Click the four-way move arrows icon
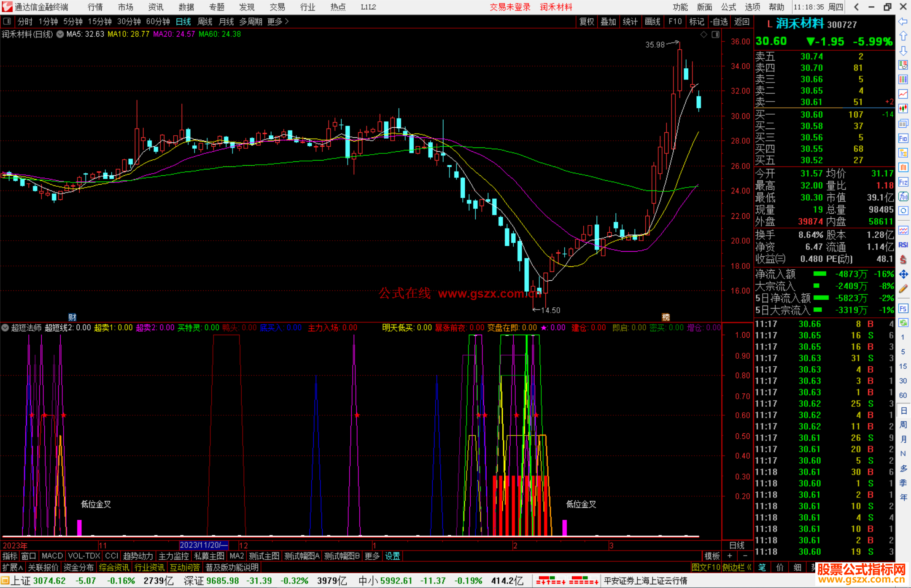The image size is (911, 588). click(903, 274)
